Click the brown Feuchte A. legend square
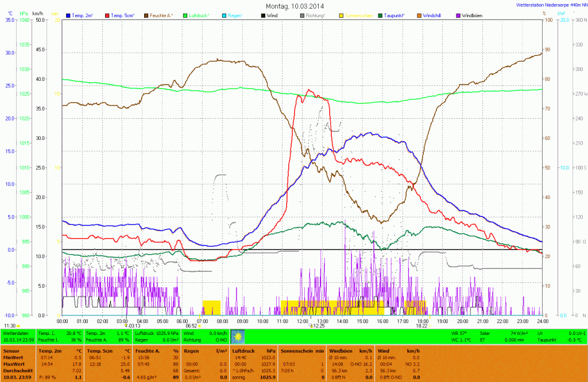The image size is (588, 382). point(146,15)
